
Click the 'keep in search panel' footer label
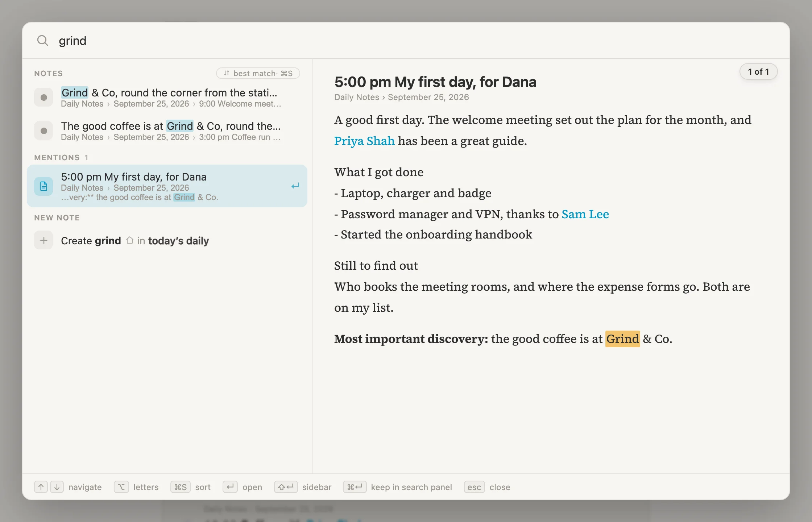[411, 487]
